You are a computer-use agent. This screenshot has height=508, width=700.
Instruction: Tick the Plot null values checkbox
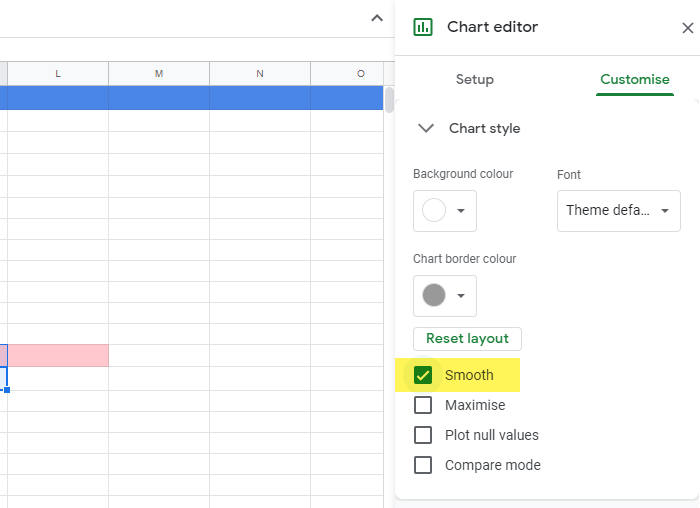(x=423, y=435)
